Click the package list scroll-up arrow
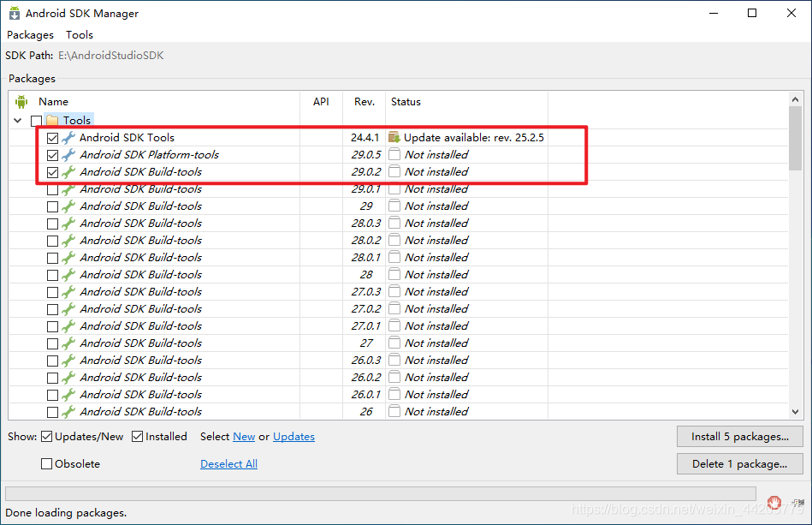 tap(796, 99)
